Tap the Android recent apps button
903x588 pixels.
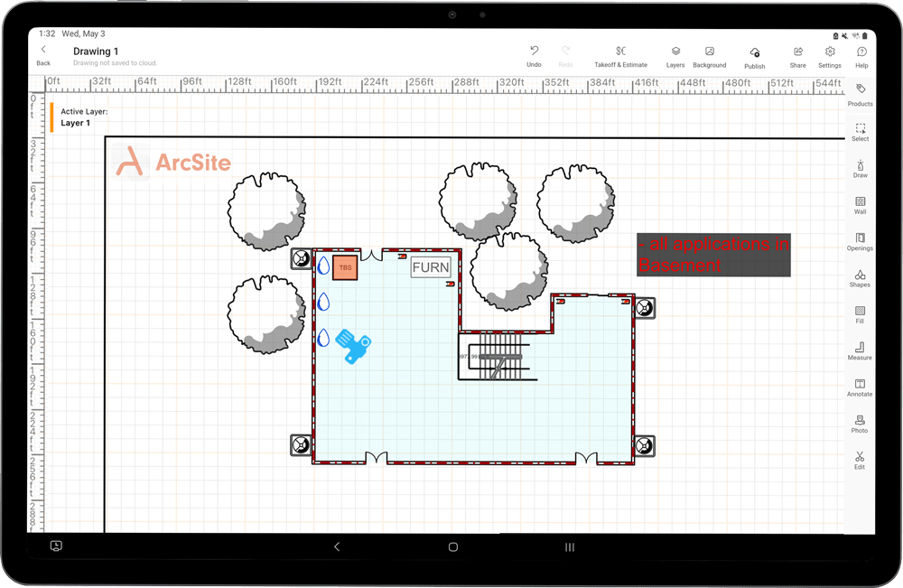(x=570, y=546)
